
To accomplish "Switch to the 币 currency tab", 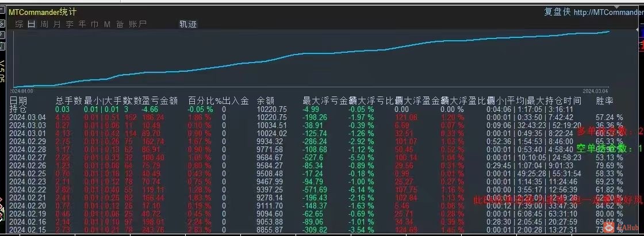I will tap(94, 24).
